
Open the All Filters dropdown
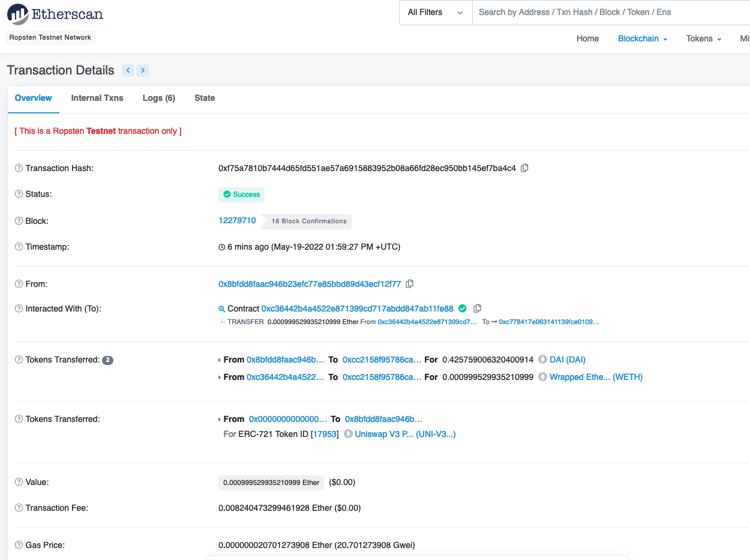pyautogui.click(x=436, y=12)
